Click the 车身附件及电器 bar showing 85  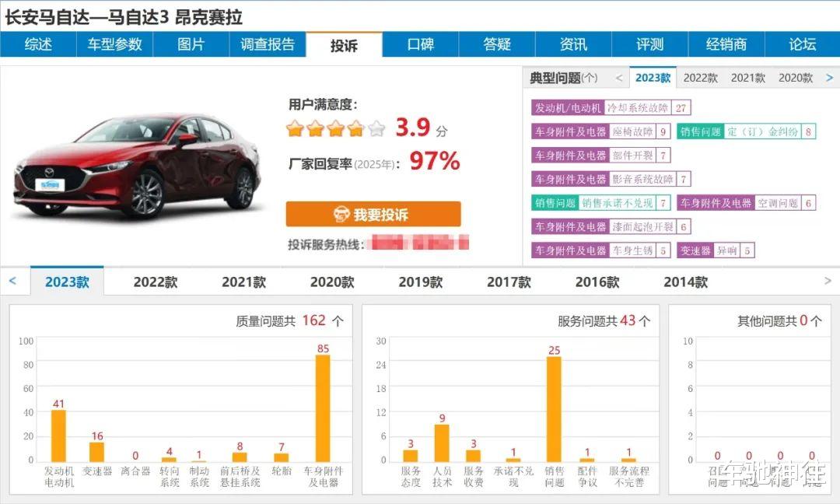coord(323,408)
